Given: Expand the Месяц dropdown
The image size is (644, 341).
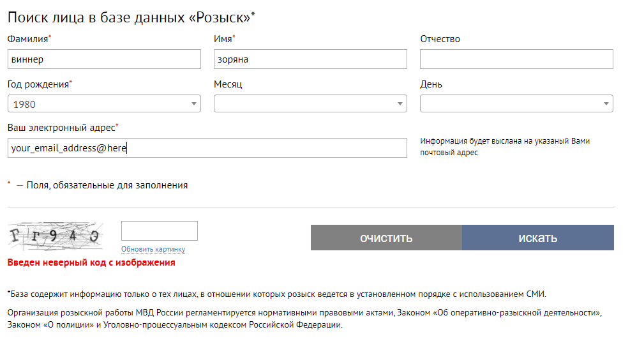Looking at the screenshot, I should (x=310, y=103).
